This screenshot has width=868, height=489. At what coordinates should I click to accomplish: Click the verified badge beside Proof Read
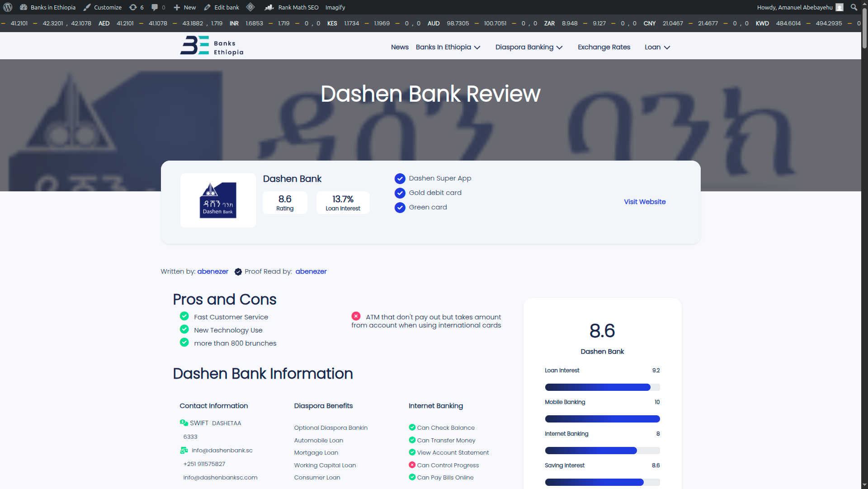click(x=238, y=272)
